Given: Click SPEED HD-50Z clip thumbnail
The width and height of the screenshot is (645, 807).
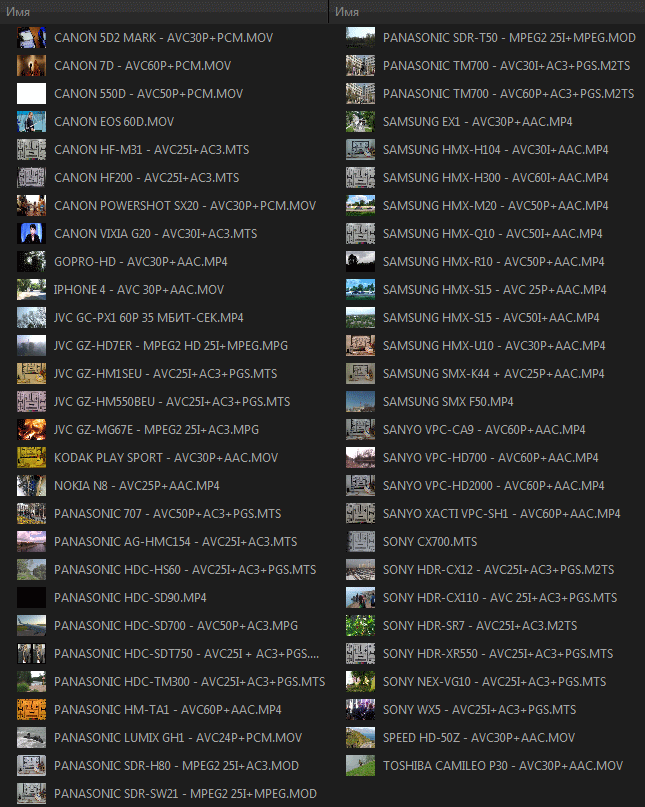Looking at the screenshot, I should click(x=360, y=738).
